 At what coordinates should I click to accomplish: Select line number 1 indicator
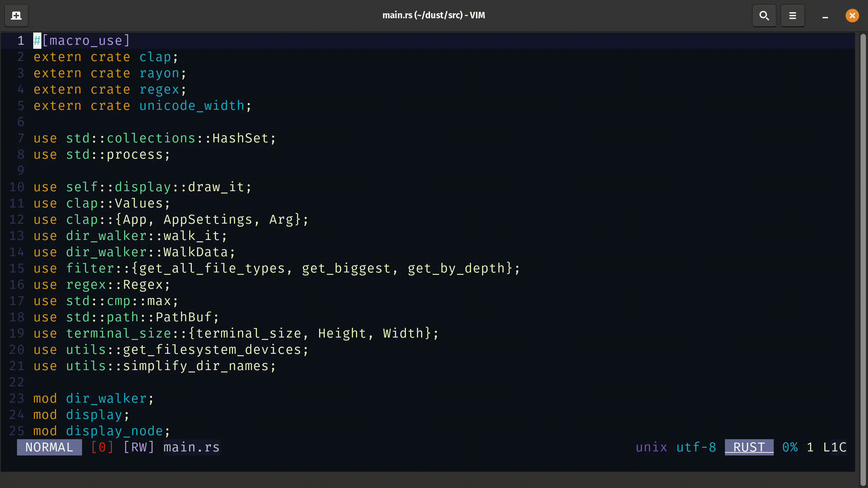tap(20, 40)
